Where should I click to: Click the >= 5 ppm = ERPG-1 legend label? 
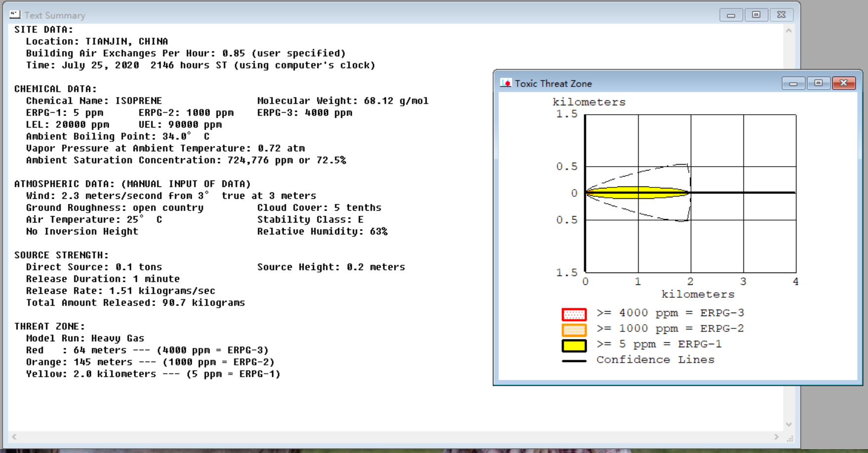pyautogui.click(x=659, y=345)
